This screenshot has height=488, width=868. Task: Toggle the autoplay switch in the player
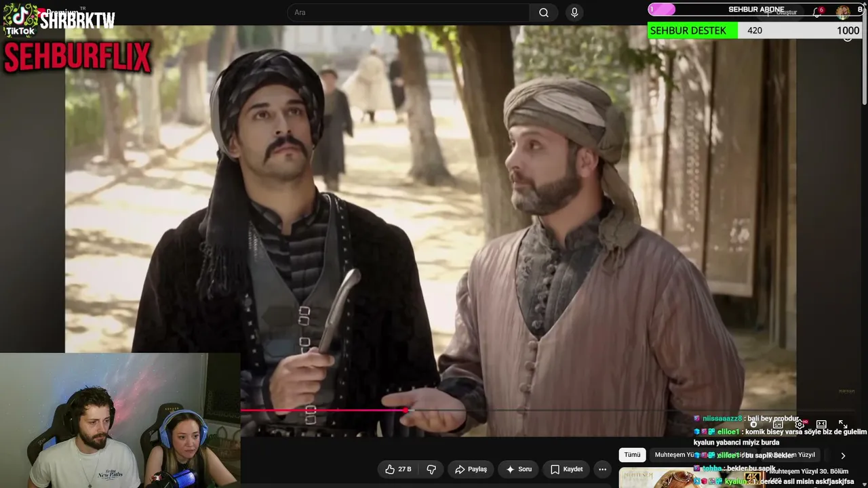coord(754,424)
